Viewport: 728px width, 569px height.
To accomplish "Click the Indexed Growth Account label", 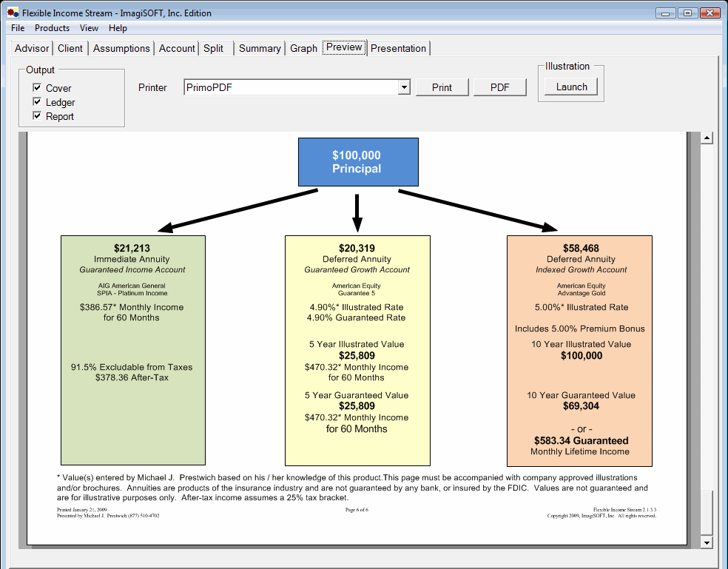I will click(x=581, y=269).
